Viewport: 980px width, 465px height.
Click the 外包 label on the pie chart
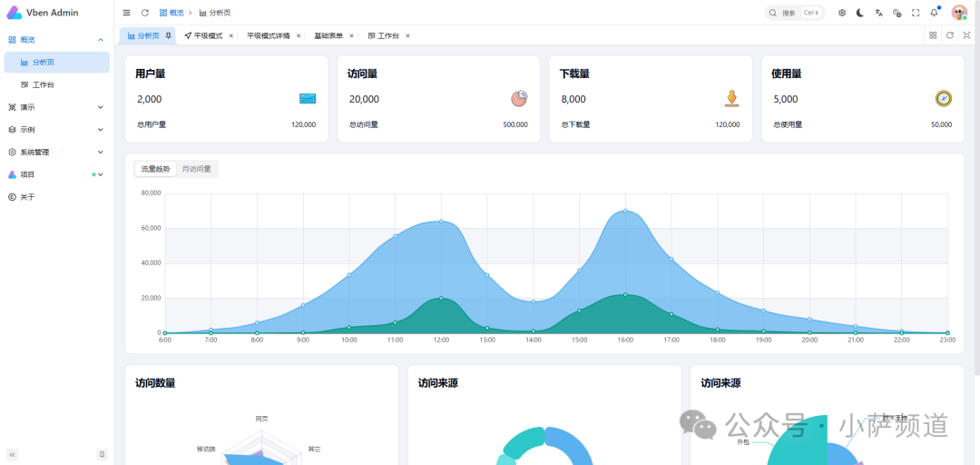pyautogui.click(x=743, y=442)
